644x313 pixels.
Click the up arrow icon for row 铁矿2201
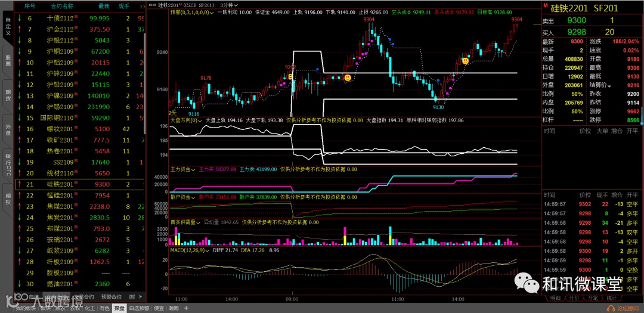click(x=19, y=140)
